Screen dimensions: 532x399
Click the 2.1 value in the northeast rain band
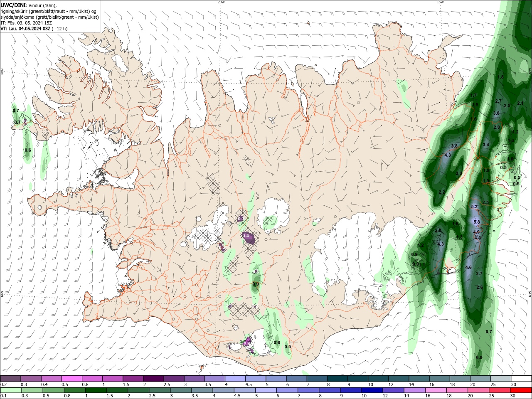[520, 103]
